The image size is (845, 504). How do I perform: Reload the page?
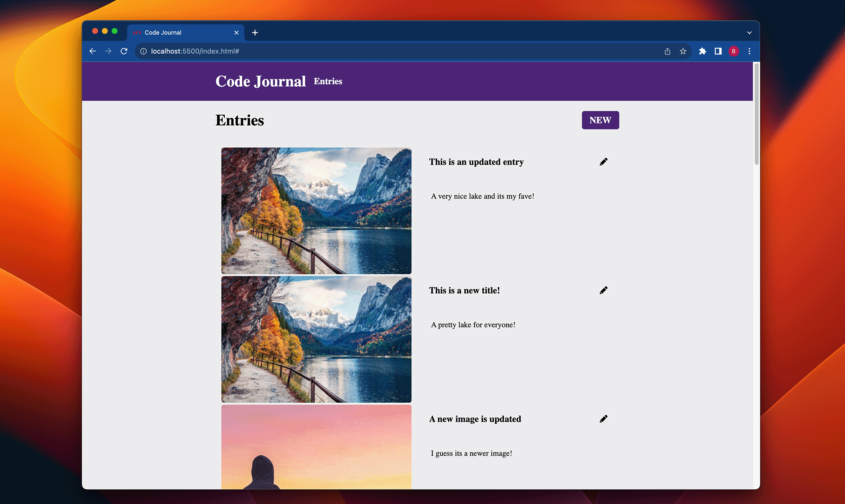(124, 51)
